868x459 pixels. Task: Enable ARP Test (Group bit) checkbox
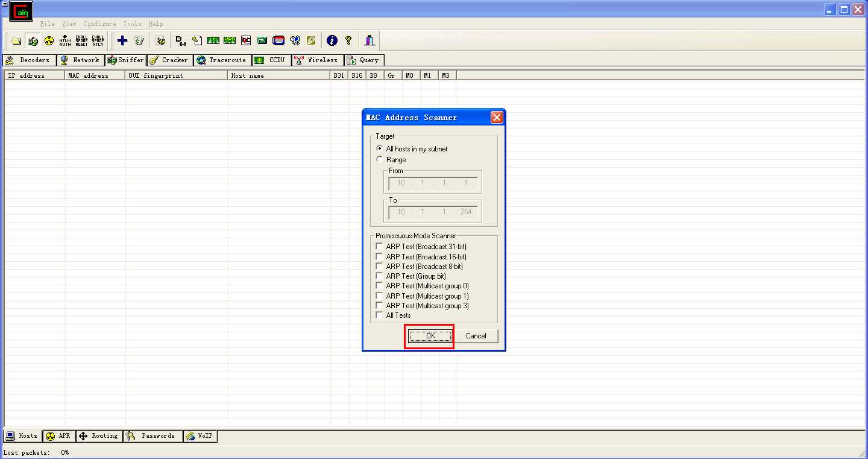point(379,276)
